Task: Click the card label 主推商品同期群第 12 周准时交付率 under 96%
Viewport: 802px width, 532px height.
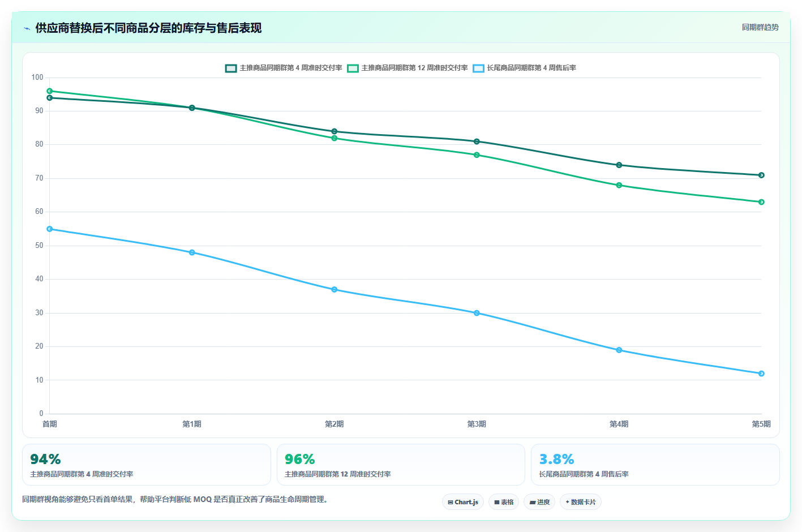Action: coord(338,474)
